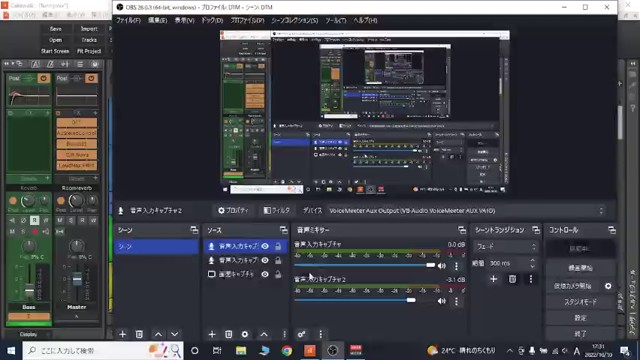Click the フィルタ button

pos(277,211)
